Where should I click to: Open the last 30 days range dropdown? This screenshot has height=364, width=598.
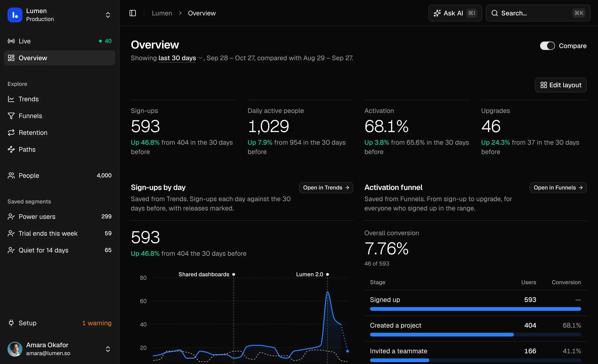(x=180, y=58)
